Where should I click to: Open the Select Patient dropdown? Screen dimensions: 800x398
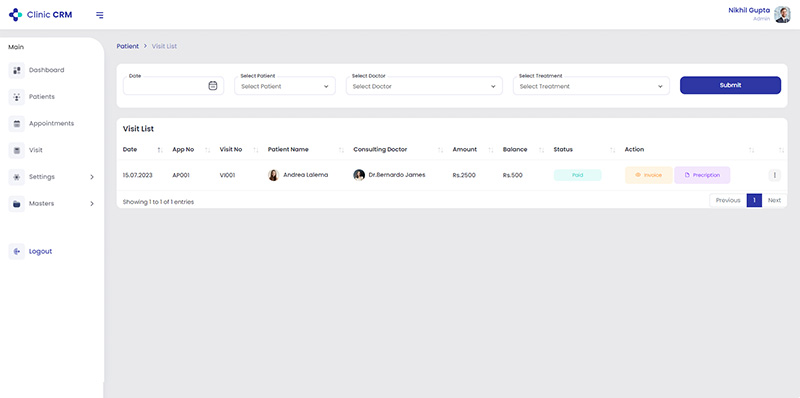pos(285,86)
